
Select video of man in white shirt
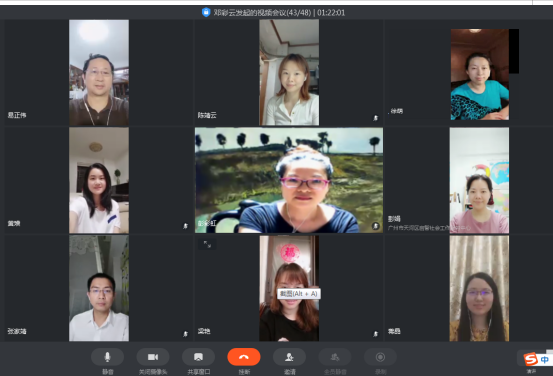click(x=99, y=288)
